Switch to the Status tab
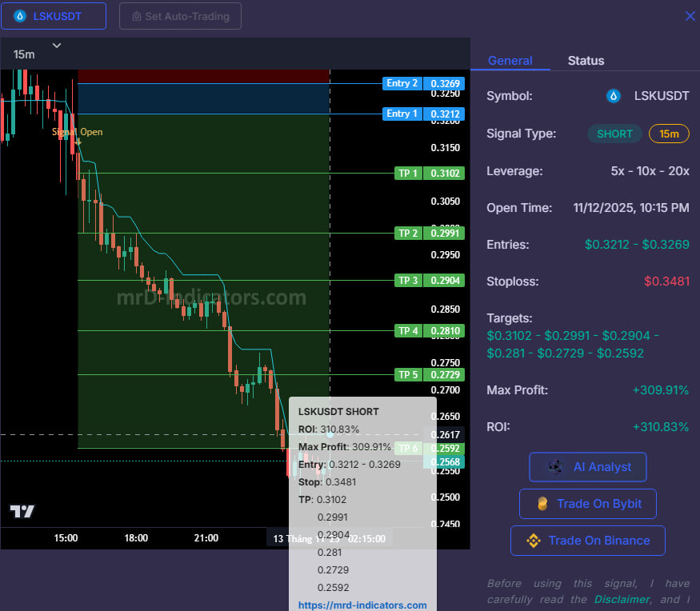700x611 pixels. pyautogui.click(x=586, y=60)
